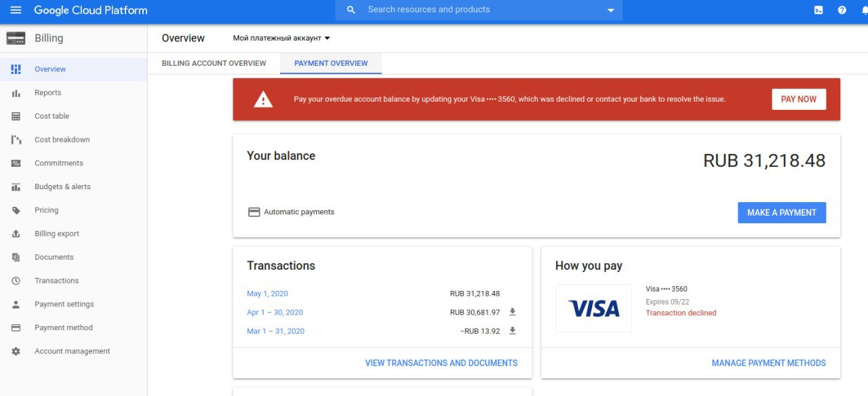This screenshot has width=868, height=396.
Task: Open the May 1, 2020 transaction
Action: [x=267, y=294]
